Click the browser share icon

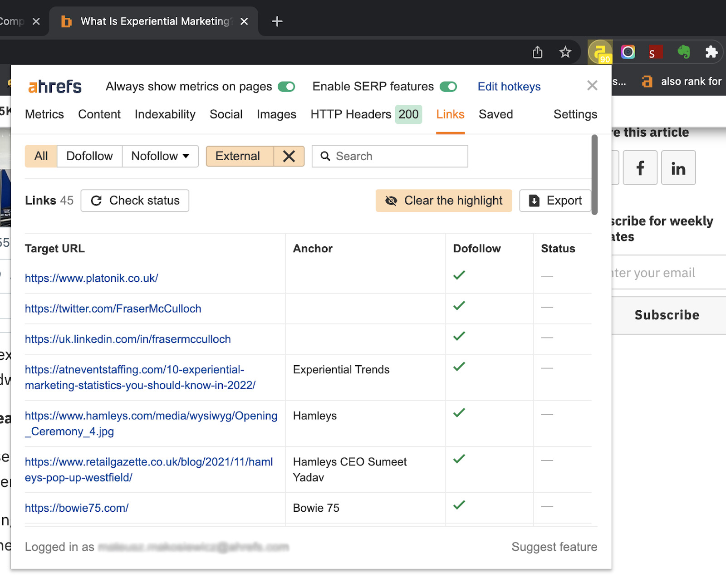coord(537,52)
